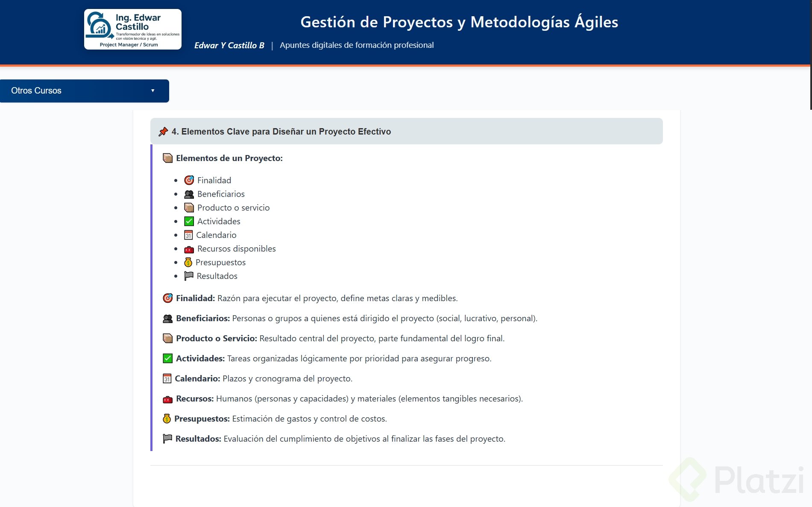Open the Otros Cursos dropdown

tap(84, 91)
